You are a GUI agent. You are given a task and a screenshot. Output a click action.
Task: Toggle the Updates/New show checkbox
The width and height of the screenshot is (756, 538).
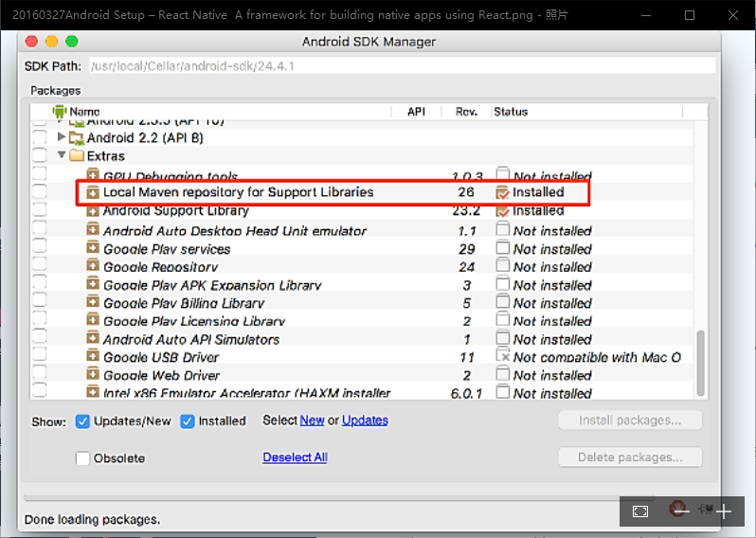coord(82,421)
